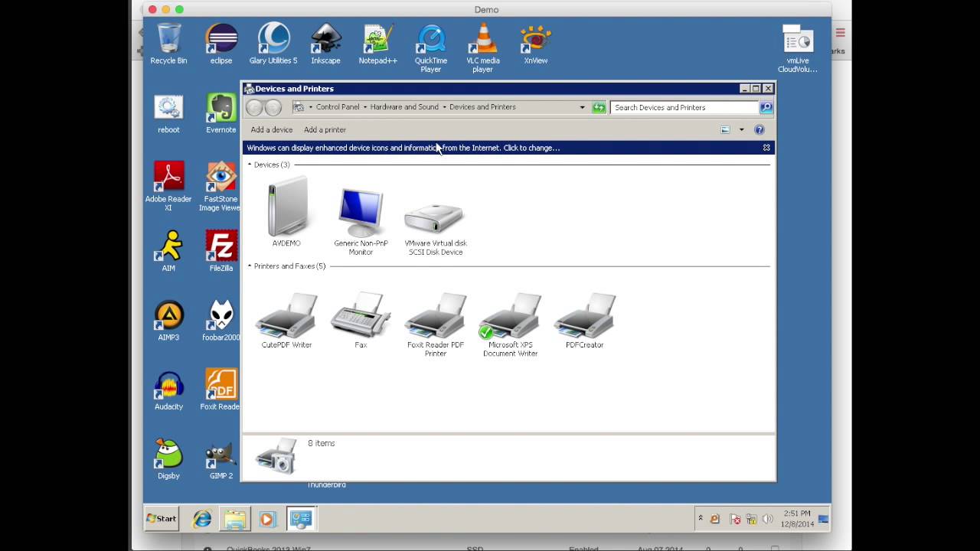Click the Change your view icon
This screenshot has width=980, height=551.
click(725, 129)
